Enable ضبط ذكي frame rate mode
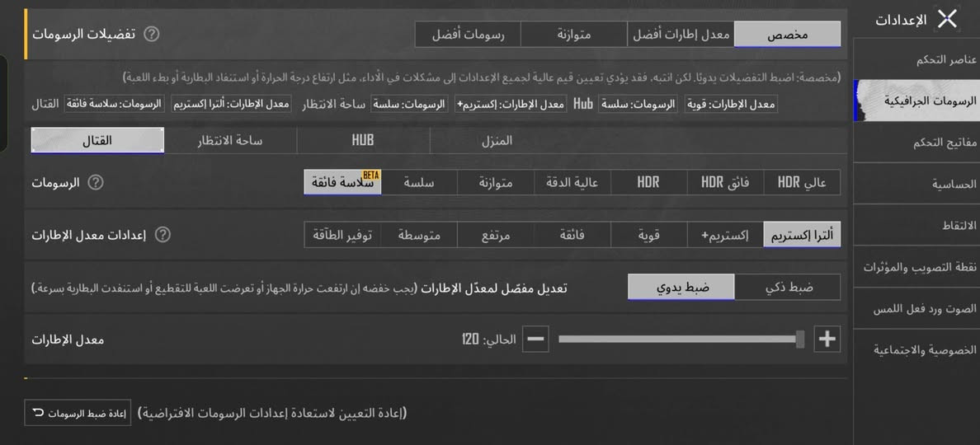The image size is (980, 445). (x=788, y=287)
